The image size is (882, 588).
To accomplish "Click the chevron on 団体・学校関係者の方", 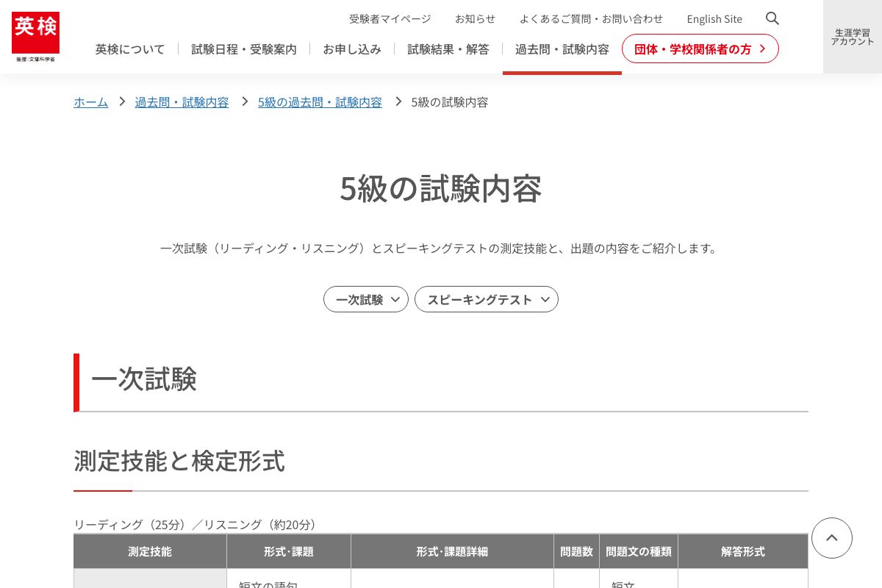I will click(x=762, y=49).
